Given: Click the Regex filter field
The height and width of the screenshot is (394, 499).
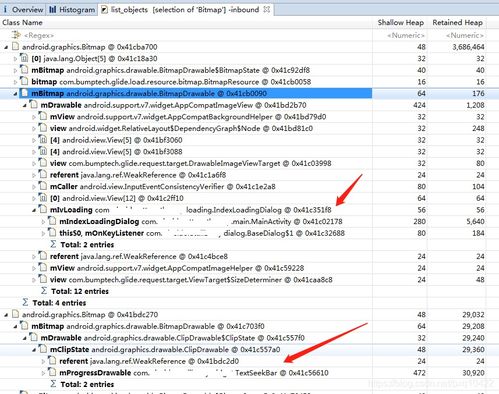Looking at the screenshot, I should click(186, 35).
